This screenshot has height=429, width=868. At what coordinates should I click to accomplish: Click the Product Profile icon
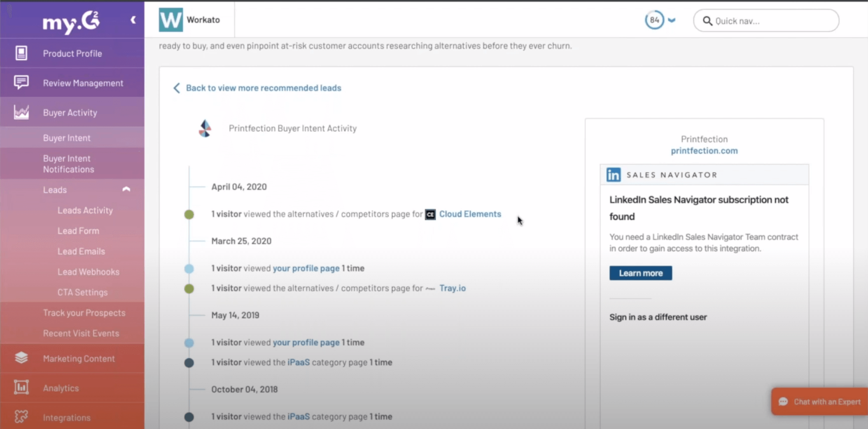tap(21, 53)
